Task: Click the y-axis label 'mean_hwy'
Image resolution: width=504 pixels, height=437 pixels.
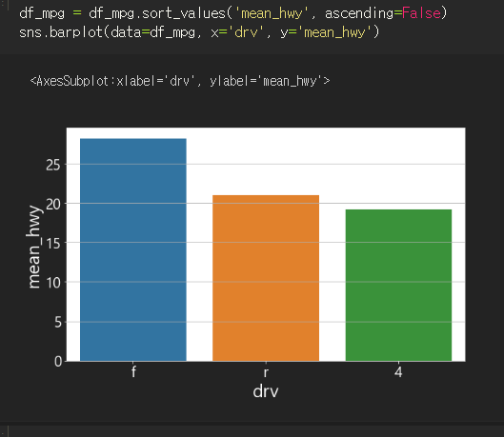Action: (33, 247)
